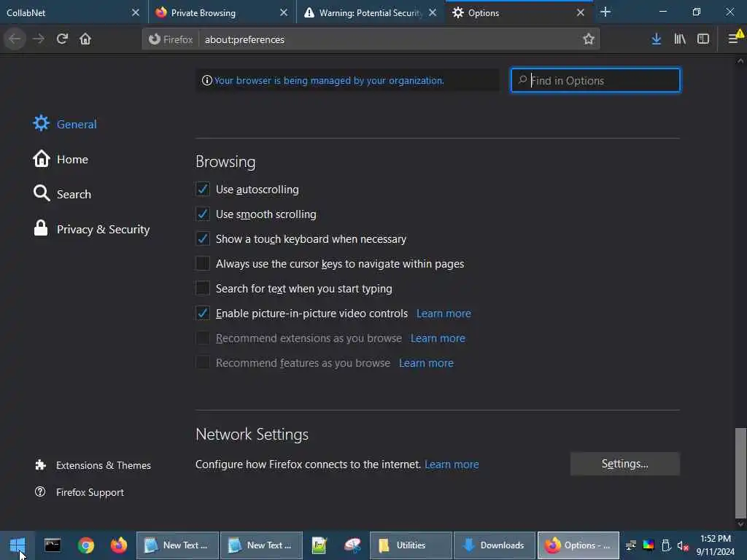Toggle Use autoscrolling checkbox

203,189
